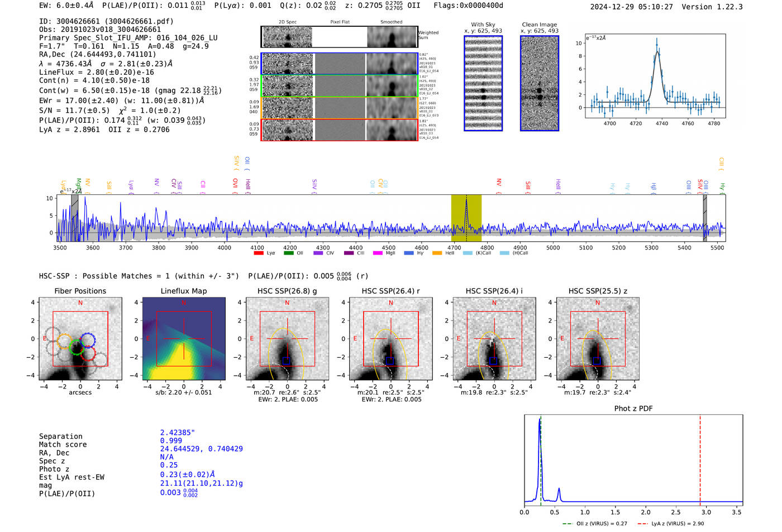Click the Clean Image cutout
This screenshot has height=532, width=782.
[540, 83]
